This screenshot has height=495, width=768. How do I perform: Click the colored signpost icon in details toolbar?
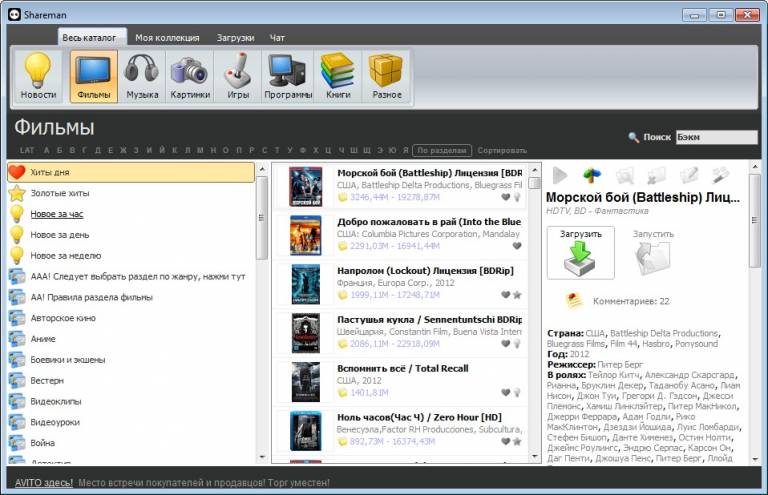point(592,175)
